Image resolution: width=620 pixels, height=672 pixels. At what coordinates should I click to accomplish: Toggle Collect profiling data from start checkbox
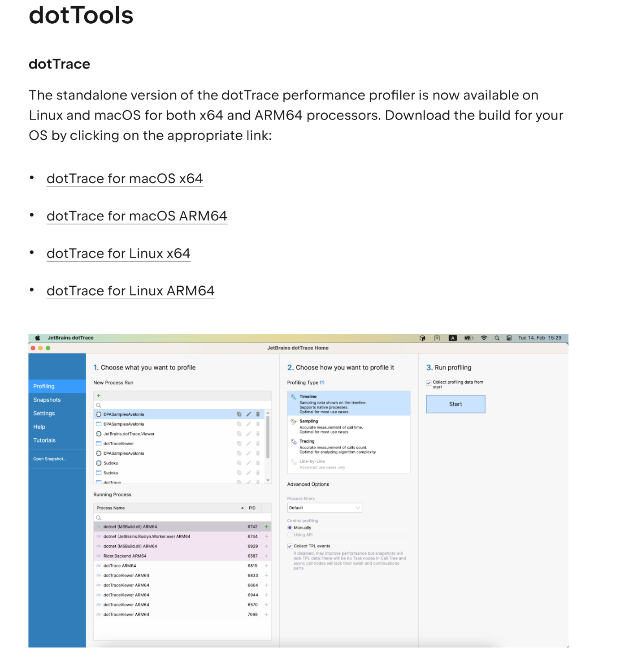click(x=429, y=383)
